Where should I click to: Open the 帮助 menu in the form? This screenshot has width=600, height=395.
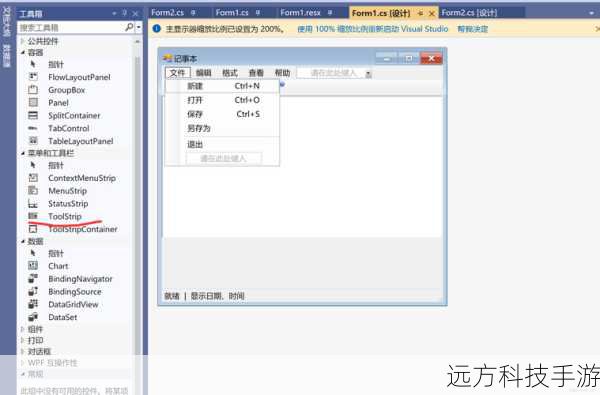(282, 73)
